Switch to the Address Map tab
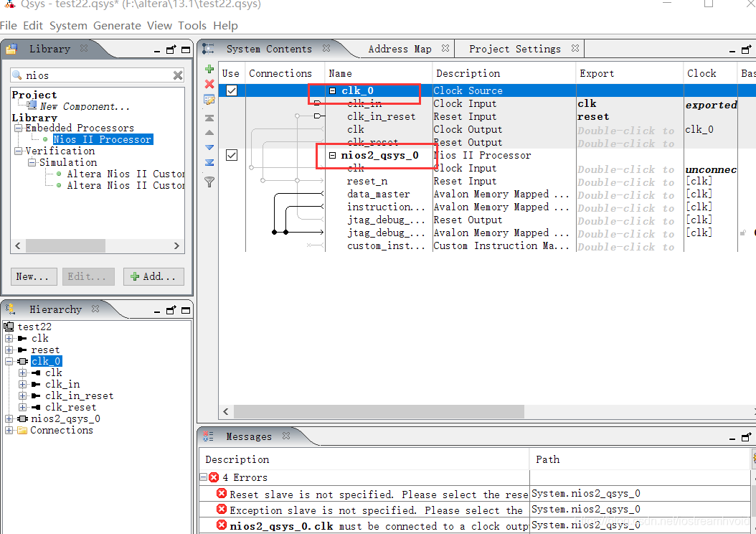 400,49
